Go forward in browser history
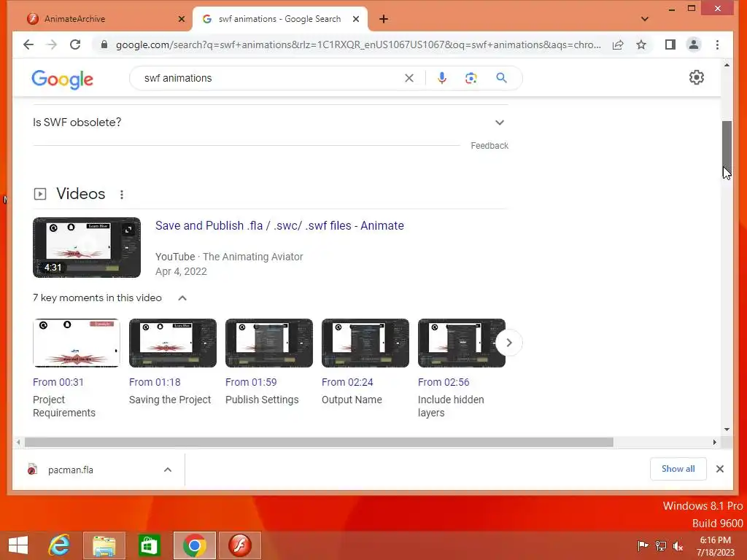Screen dimensions: 747x560 (x=52, y=44)
